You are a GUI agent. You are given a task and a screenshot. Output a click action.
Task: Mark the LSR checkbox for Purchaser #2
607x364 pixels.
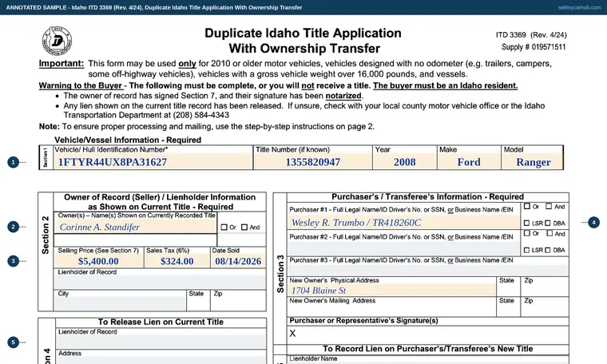click(526, 251)
